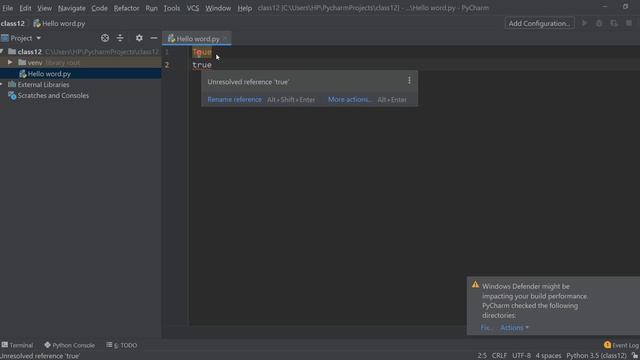640x360 pixels.
Task: Open Python 3.5 interpreter selector
Action: [x=596, y=356]
